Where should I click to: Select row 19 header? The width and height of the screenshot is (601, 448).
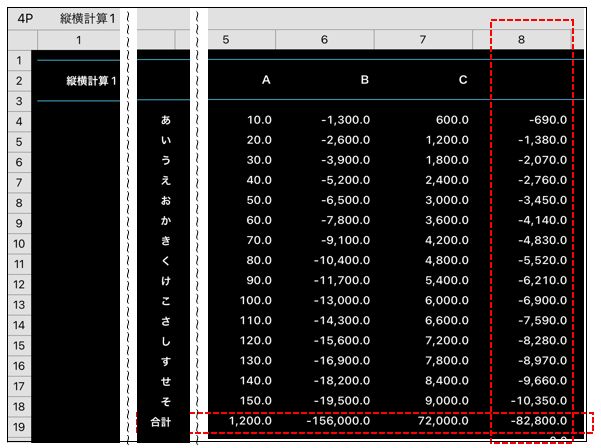(x=18, y=422)
